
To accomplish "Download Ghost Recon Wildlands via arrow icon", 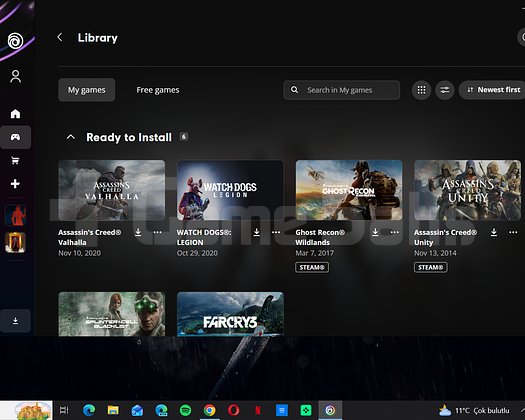I will tap(375, 232).
